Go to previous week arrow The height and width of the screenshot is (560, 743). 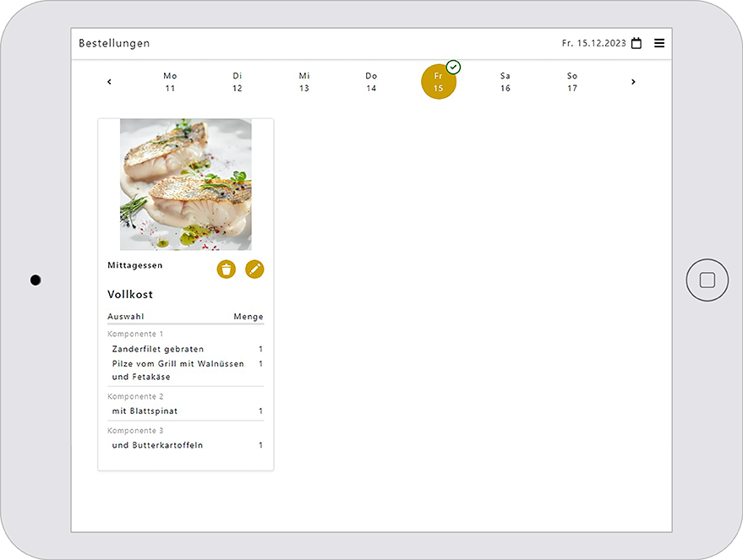[x=109, y=82]
